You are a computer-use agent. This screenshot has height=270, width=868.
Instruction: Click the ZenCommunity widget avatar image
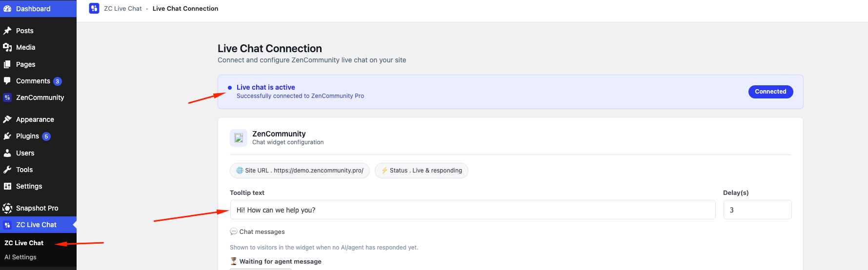coord(239,138)
